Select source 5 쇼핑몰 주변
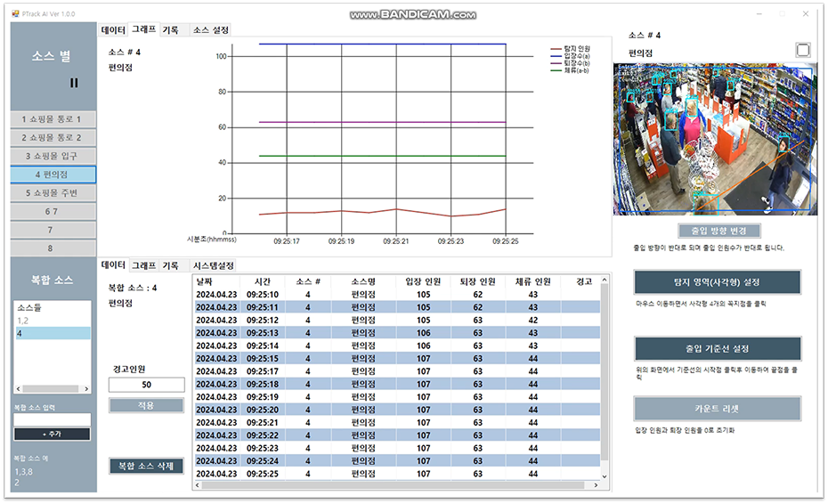Screen dimensions: 828x504 [53, 193]
